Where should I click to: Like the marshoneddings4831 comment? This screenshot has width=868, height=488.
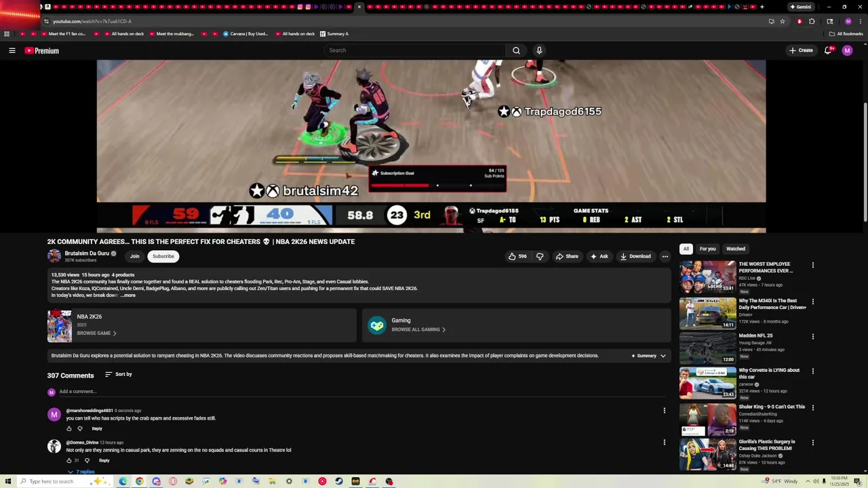[x=68, y=428]
